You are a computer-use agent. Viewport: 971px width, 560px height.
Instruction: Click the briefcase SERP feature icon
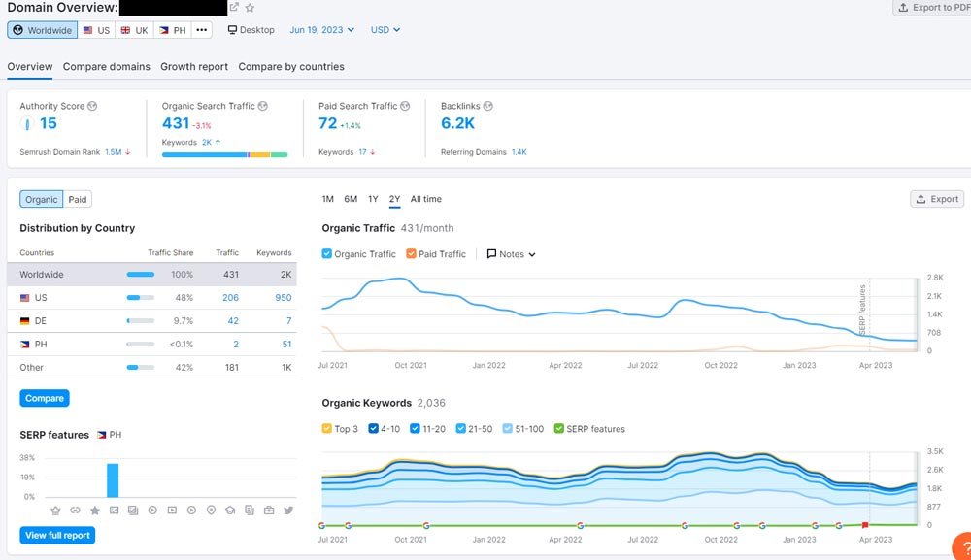tap(269, 511)
